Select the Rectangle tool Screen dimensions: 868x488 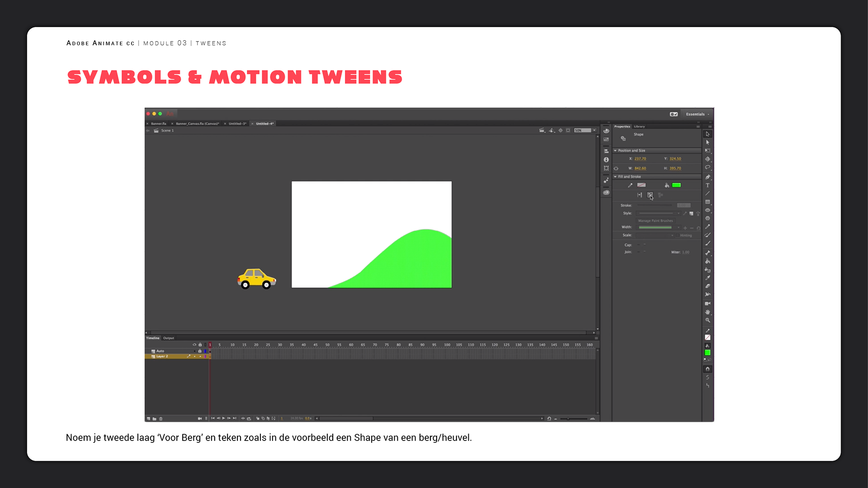(x=708, y=202)
